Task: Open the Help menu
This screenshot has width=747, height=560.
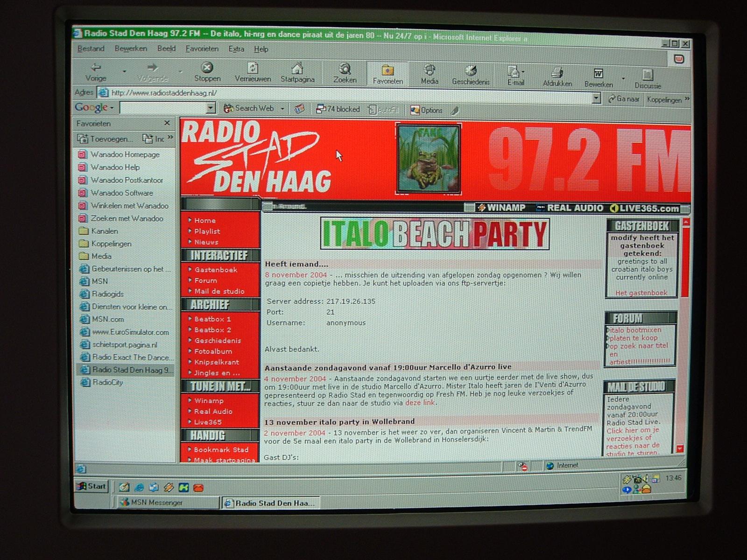Action: tap(261, 49)
